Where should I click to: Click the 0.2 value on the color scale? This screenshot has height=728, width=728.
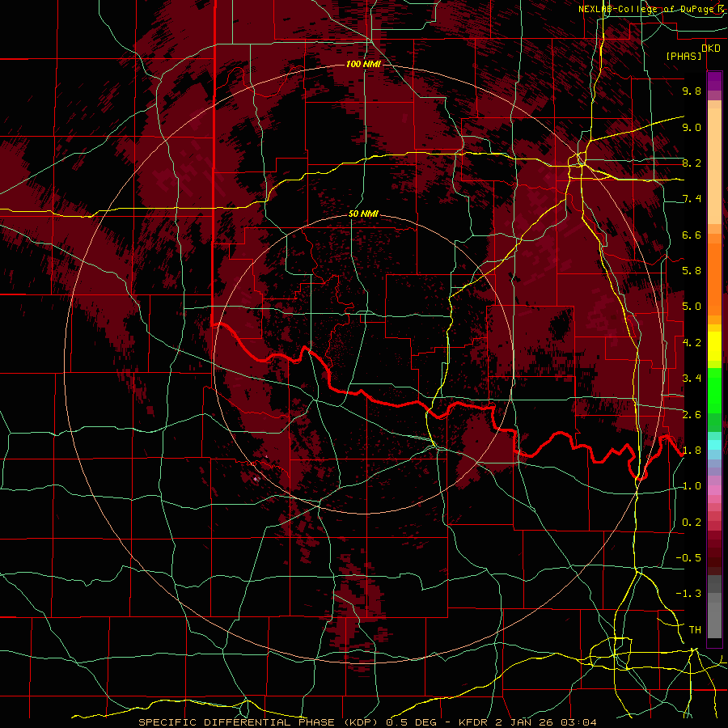tap(692, 523)
